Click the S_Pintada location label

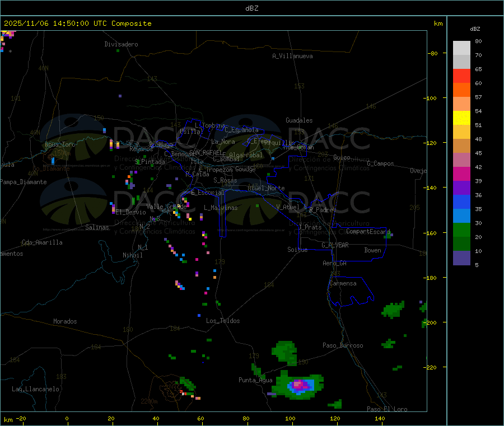click(x=150, y=162)
